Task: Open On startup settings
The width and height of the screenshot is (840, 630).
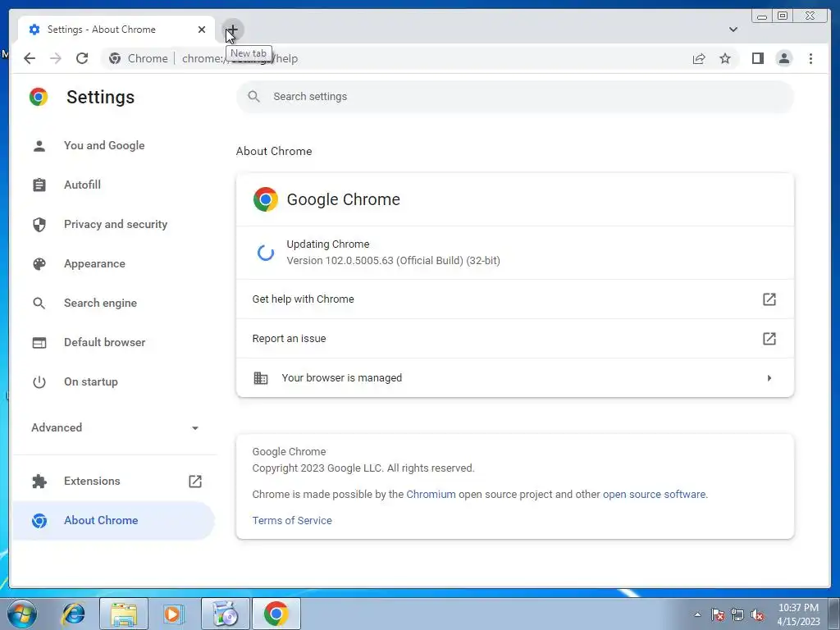Action: tap(114, 382)
